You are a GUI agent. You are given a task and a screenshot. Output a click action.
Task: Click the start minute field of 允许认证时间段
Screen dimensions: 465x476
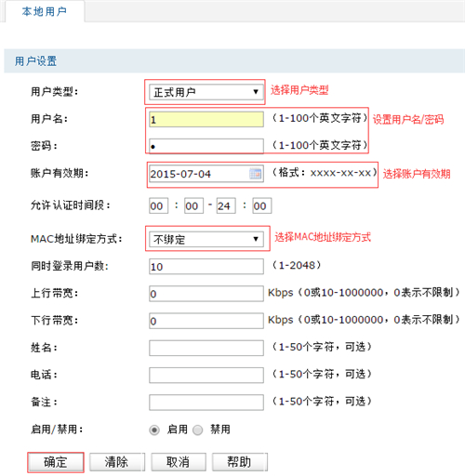pos(194,205)
